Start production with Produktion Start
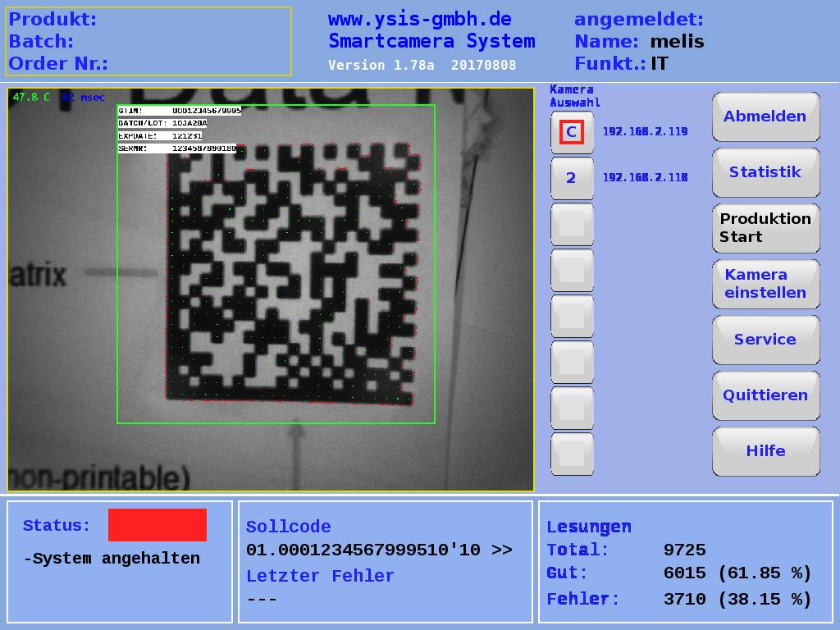The width and height of the screenshot is (840, 630). point(765,228)
